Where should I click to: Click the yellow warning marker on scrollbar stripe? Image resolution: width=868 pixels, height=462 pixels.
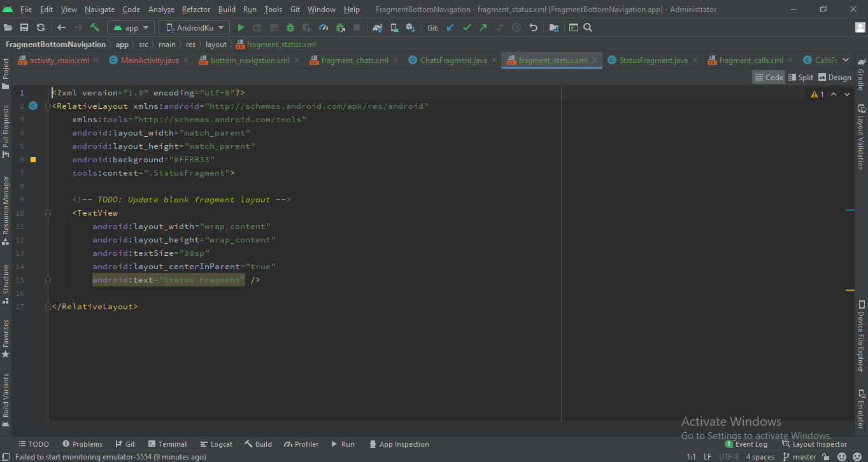850,290
